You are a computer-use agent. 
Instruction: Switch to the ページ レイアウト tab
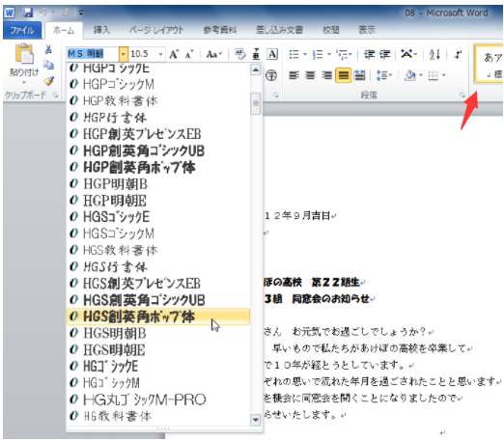click(x=156, y=30)
